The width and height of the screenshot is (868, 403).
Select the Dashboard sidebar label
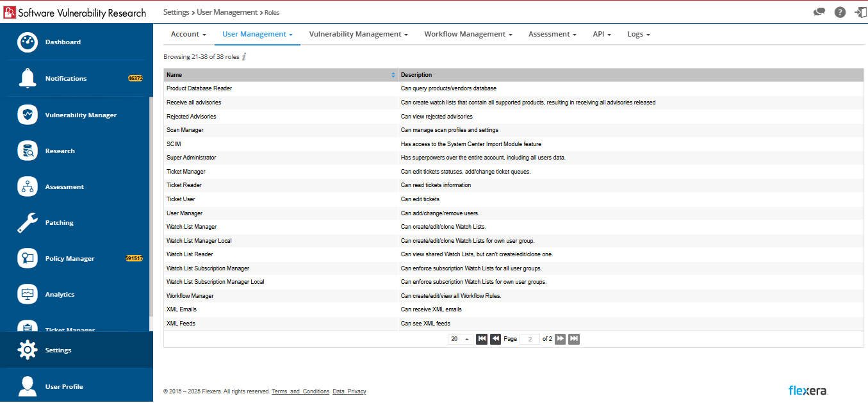[x=63, y=42]
